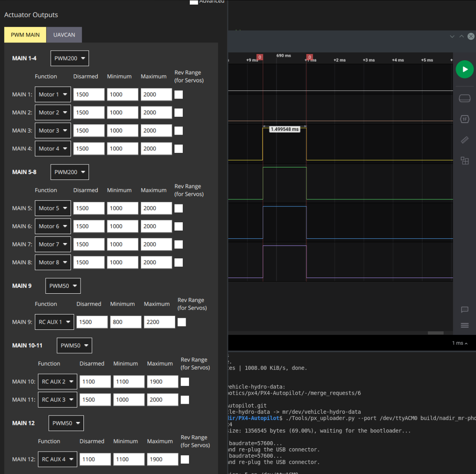
Task: Open the measurements panel with ruler icon
Action: click(x=464, y=140)
